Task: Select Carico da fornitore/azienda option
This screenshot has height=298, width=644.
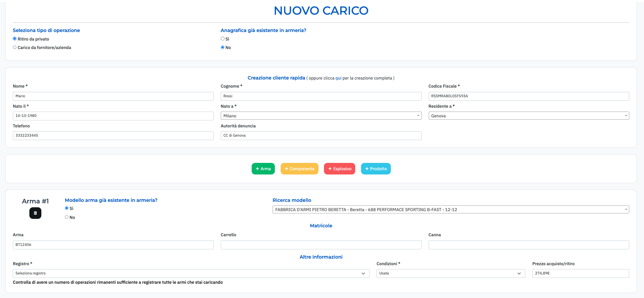Action: (x=15, y=47)
